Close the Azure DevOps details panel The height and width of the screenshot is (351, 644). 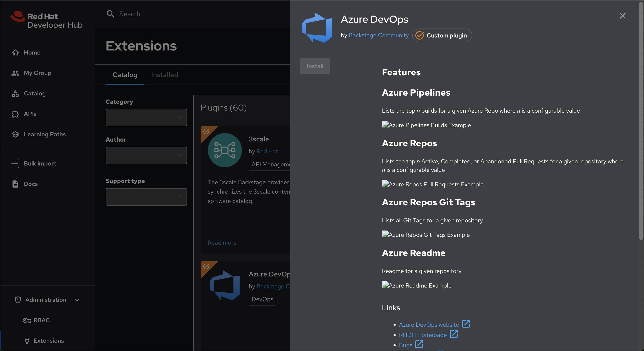pyautogui.click(x=622, y=16)
